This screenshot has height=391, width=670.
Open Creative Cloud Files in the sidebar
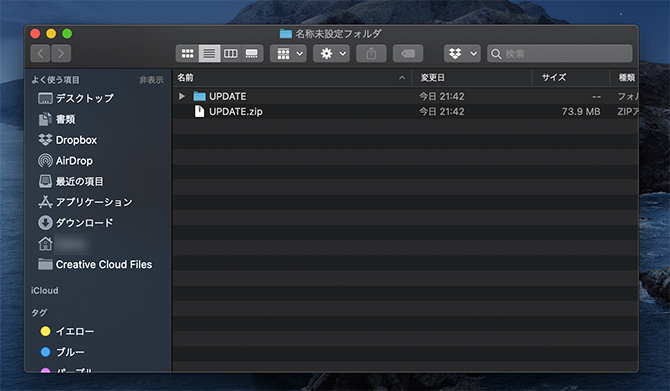95,265
